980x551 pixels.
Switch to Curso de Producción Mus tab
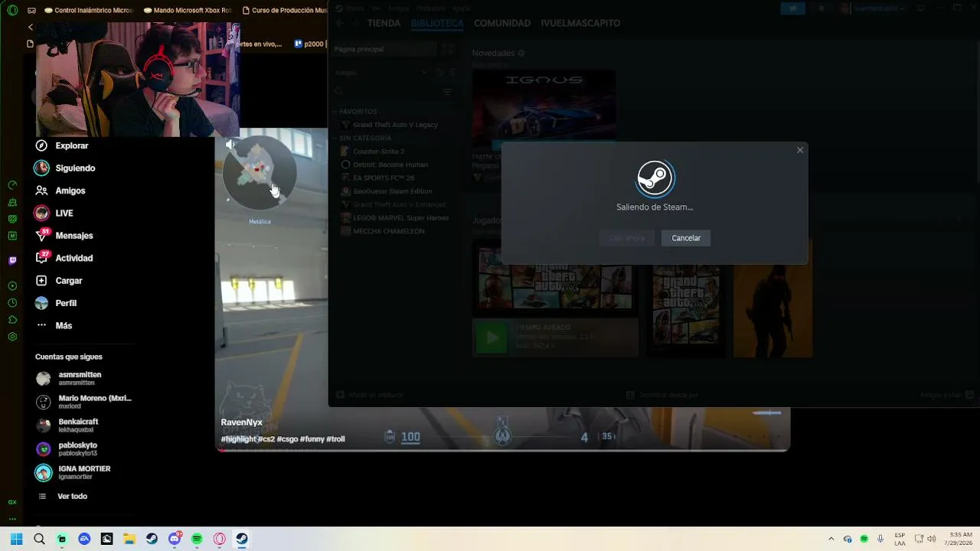pyautogui.click(x=283, y=11)
